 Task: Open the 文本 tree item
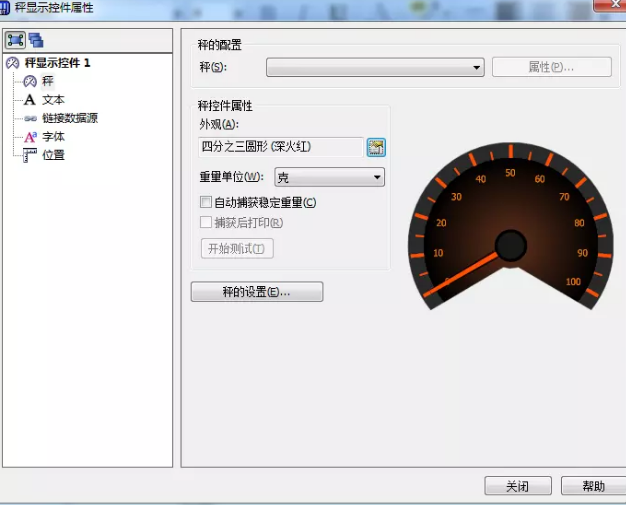tap(53, 100)
